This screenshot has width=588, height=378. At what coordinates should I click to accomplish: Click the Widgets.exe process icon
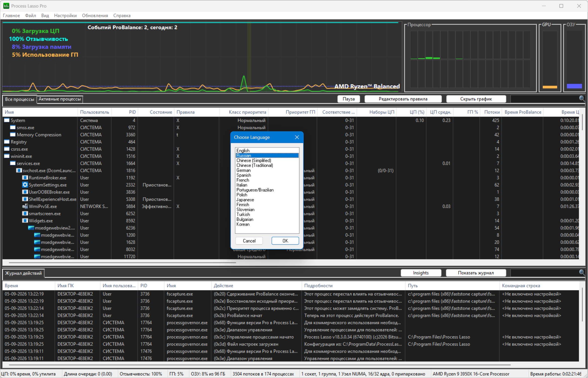click(25, 221)
